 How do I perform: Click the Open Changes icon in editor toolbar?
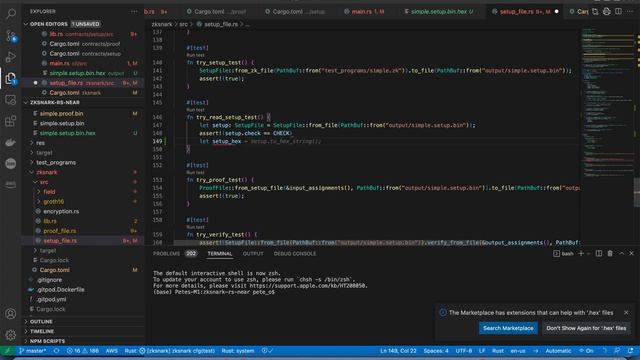595,11
